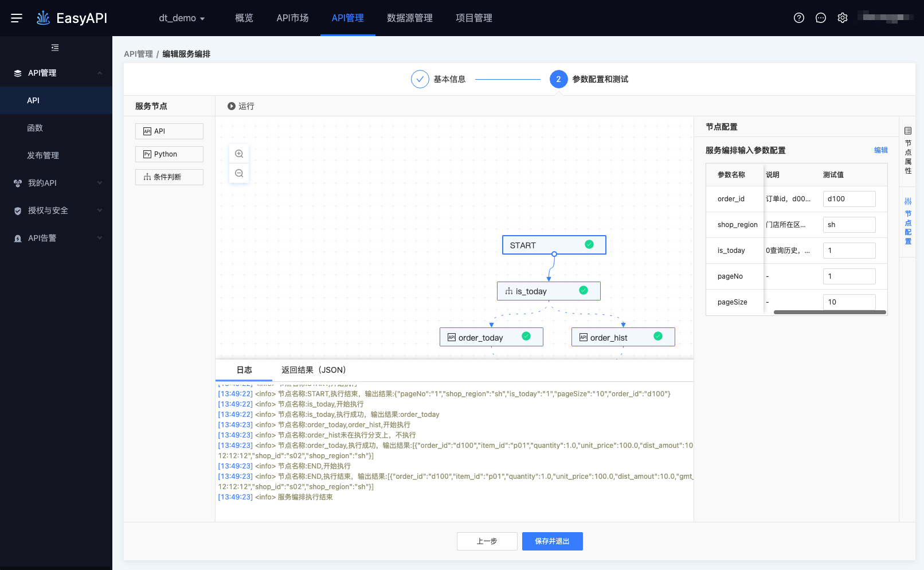
Task: Click the shop_region test value field
Action: (x=849, y=225)
